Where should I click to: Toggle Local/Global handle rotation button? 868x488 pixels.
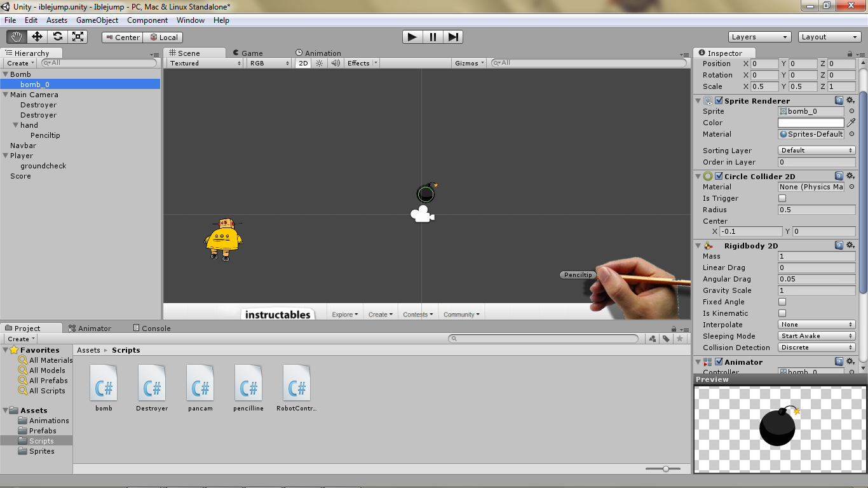pos(163,37)
